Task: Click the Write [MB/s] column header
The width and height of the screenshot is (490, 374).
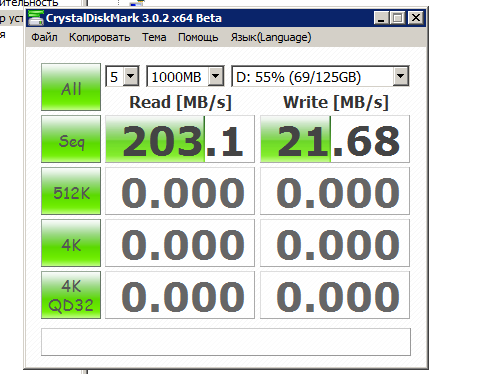Action: (336, 102)
